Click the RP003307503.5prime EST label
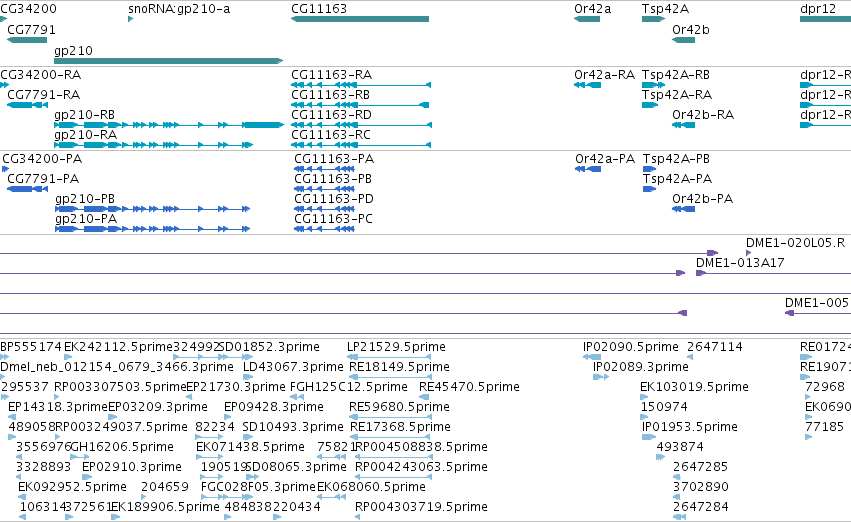Image resolution: width=851 pixels, height=522 pixels. pos(120,387)
